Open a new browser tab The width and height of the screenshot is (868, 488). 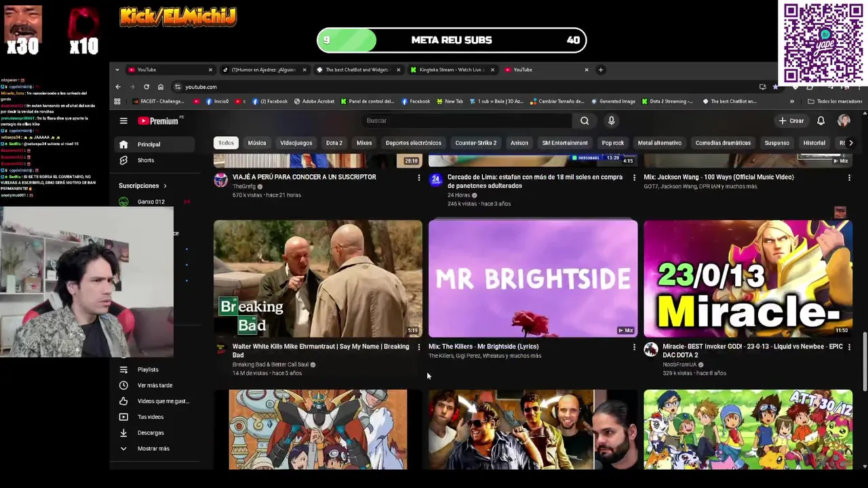(600, 70)
